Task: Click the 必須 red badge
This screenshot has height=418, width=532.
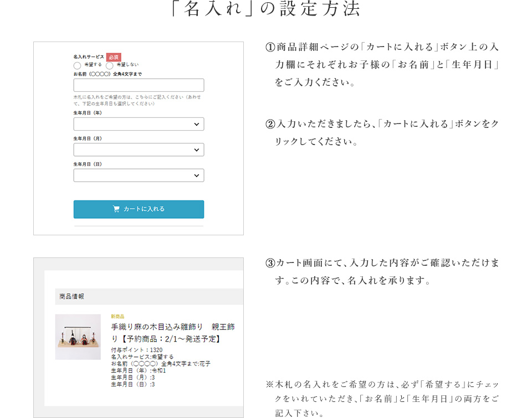Action: [114, 57]
